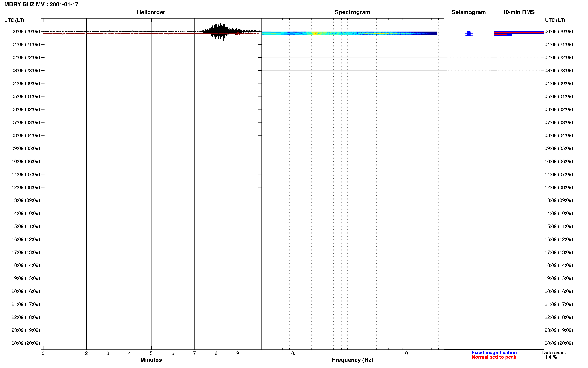Click the 13:09 (09:09) label on the right axis
The width and height of the screenshot is (588, 368).
pos(559,200)
